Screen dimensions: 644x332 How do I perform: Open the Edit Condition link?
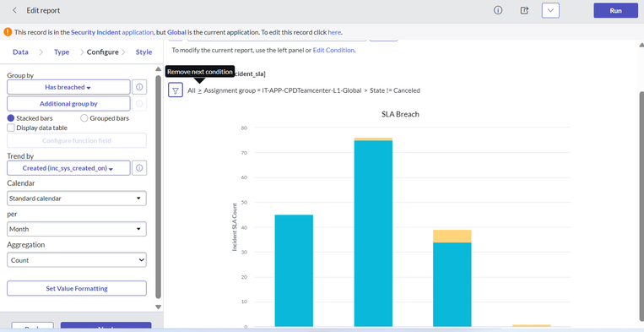pyautogui.click(x=333, y=50)
